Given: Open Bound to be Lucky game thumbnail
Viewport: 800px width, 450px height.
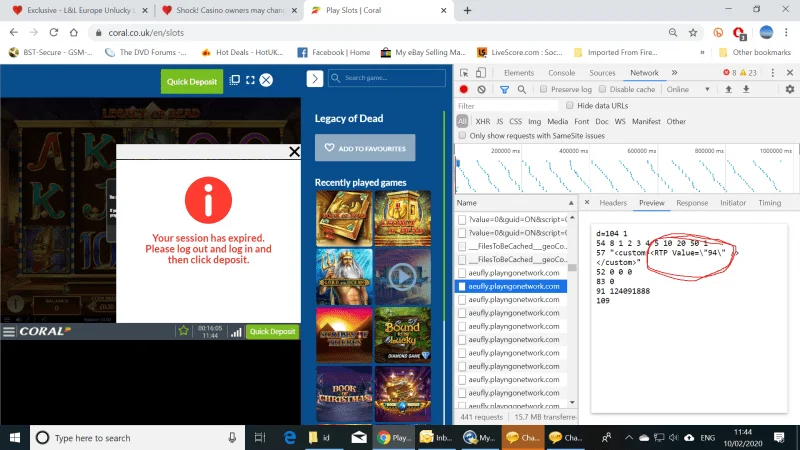Looking at the screenshot, I should pos(403,335).
